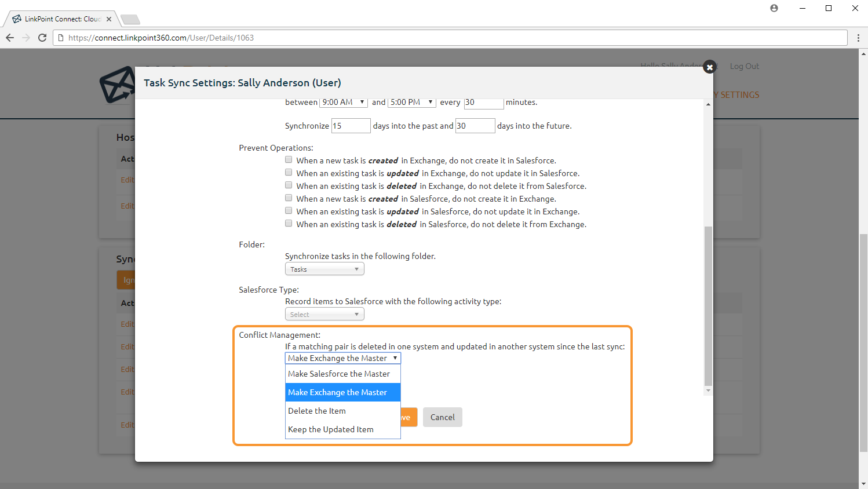
Task: Click the 'Salesforce Type:' label
Action: [x=269, y=290]
